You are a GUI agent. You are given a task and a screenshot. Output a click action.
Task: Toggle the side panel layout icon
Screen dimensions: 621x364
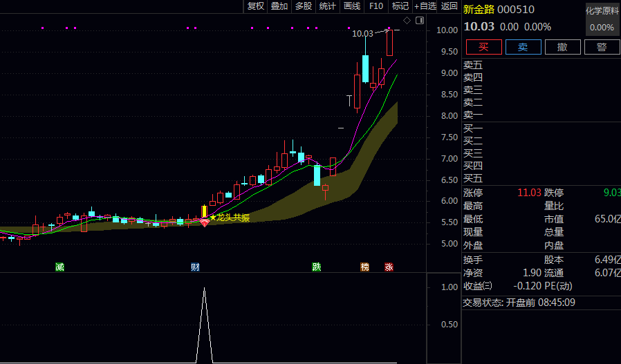[420, 21]
